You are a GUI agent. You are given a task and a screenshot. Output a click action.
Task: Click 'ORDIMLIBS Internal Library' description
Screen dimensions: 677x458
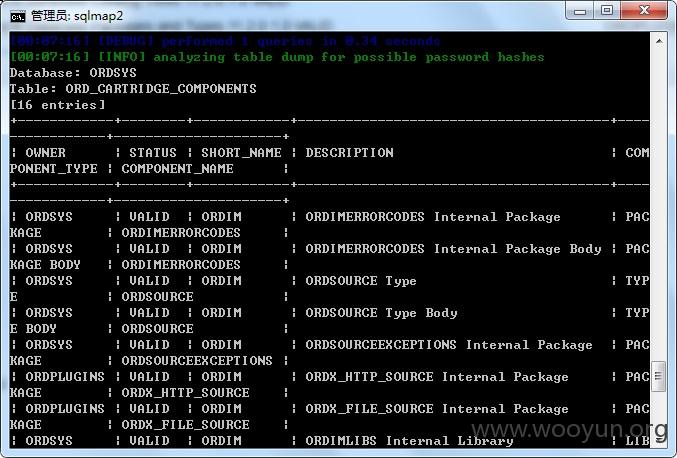coord(409,441)
